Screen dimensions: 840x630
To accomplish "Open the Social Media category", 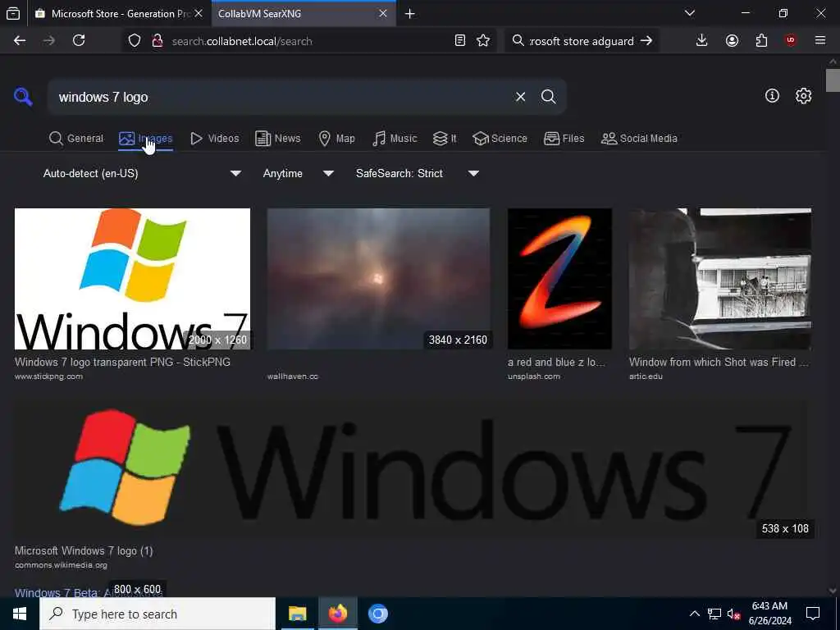I will click(x=639, y=139).
